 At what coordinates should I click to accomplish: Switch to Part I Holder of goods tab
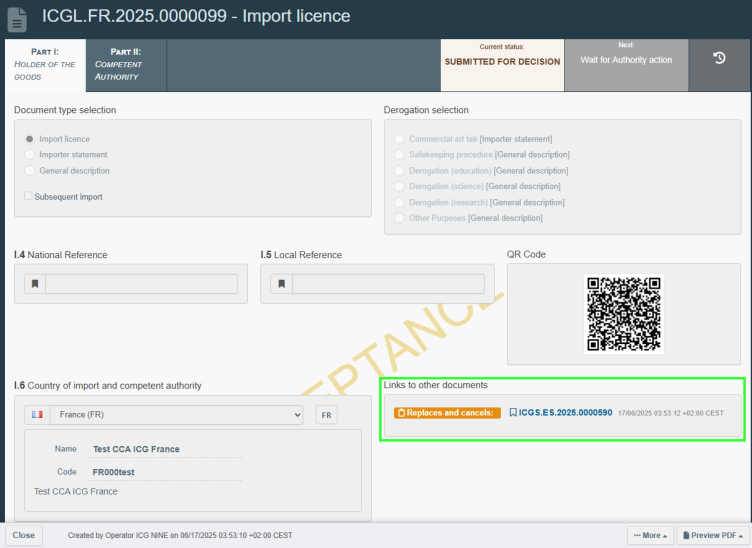pyautogui.click(x=45, y=65)
